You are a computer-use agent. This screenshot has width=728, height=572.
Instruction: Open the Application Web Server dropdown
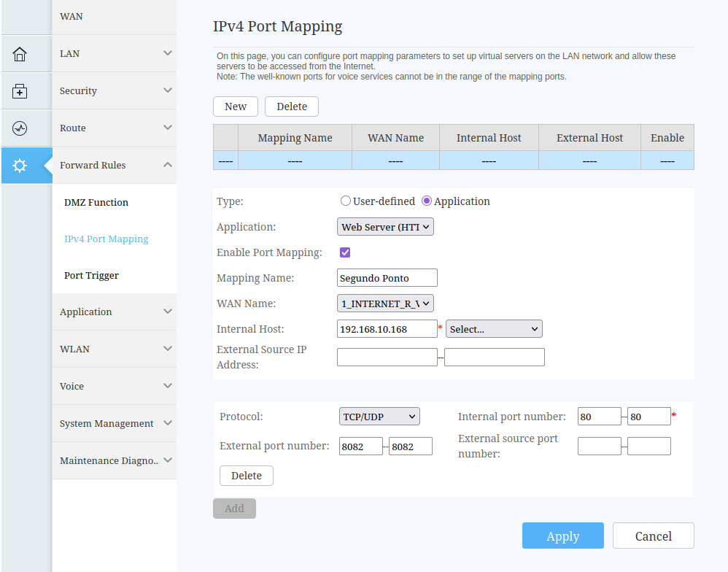[x=386, y=227]
